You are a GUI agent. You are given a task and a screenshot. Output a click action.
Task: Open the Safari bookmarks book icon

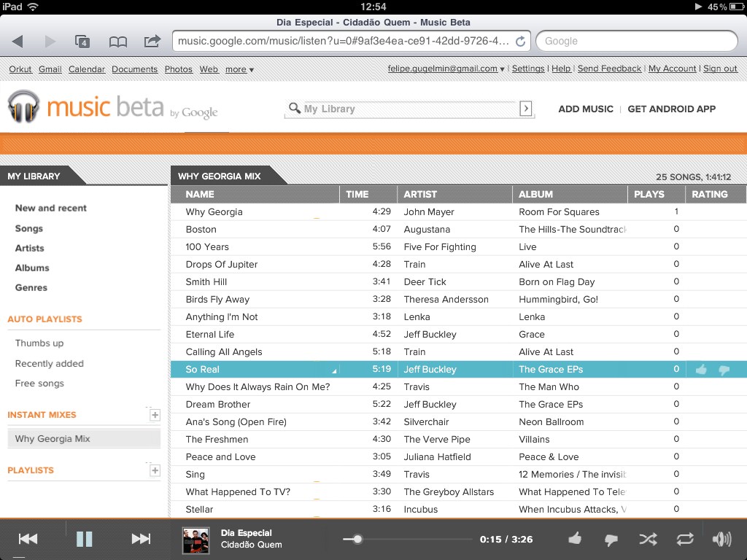pyautogui.click(x=117, y=42)
